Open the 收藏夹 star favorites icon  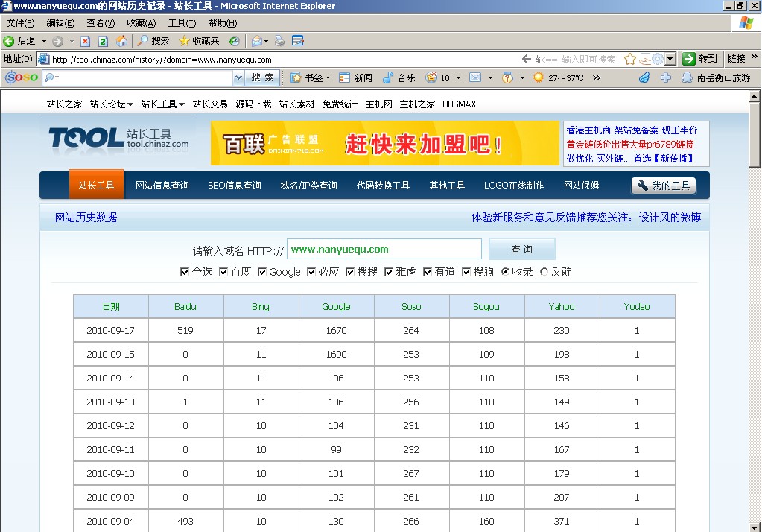point(184,41)
